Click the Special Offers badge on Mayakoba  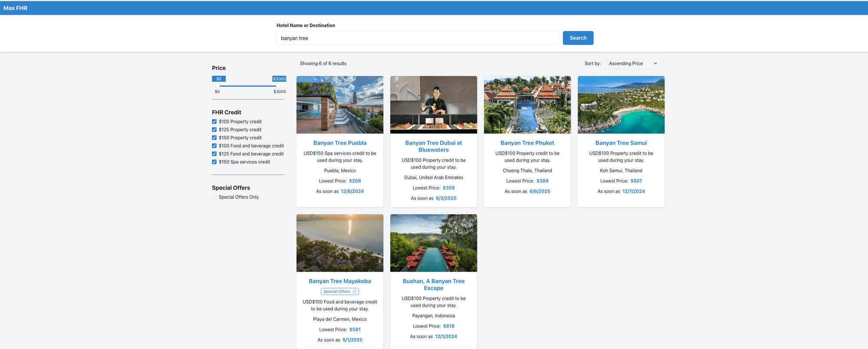coord(340,292)
